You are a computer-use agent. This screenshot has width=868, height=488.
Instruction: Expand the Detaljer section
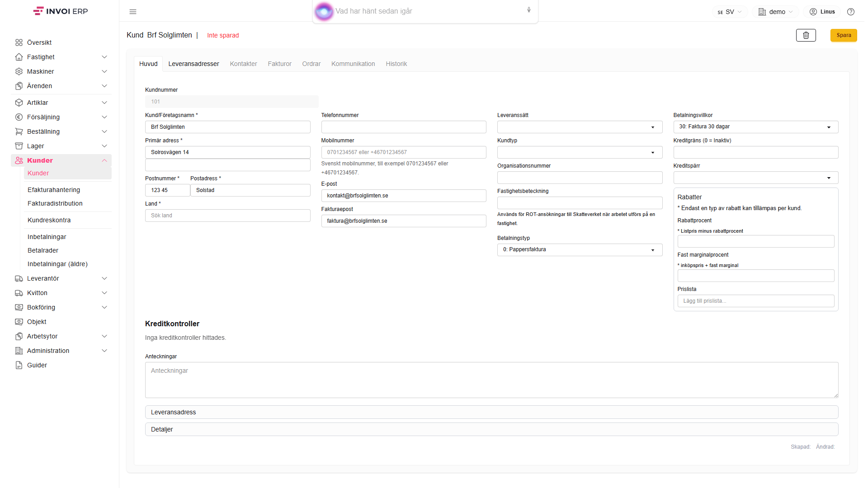click(x=491, y=429)
